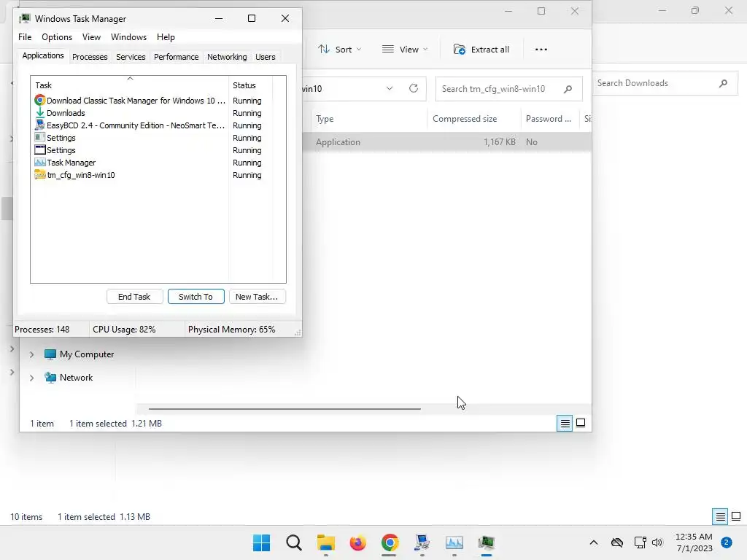This screenshot has width=747, height=560.
Task: Click the refresh icon beside the address bar
Action: tap(414, 88)
